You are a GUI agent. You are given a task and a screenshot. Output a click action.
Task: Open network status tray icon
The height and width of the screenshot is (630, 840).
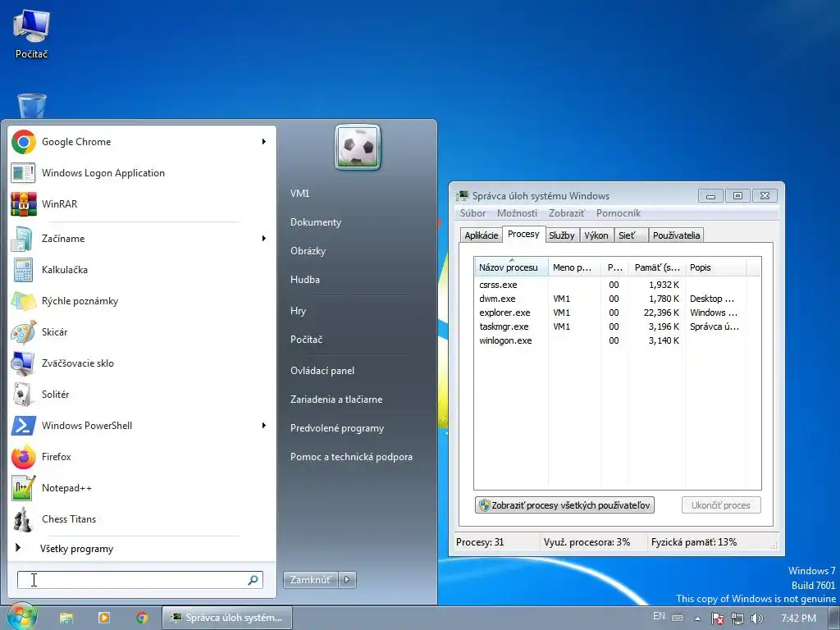[737, 619]
